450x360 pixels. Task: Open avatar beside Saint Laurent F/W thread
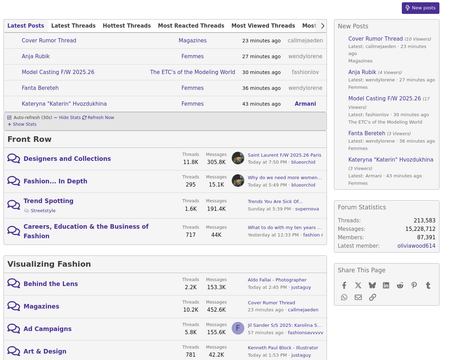[238, 158]
